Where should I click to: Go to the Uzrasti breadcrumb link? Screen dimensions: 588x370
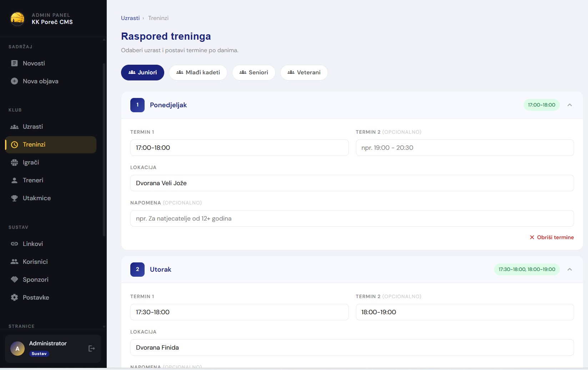pyautogui.click(x=130, y=18)
